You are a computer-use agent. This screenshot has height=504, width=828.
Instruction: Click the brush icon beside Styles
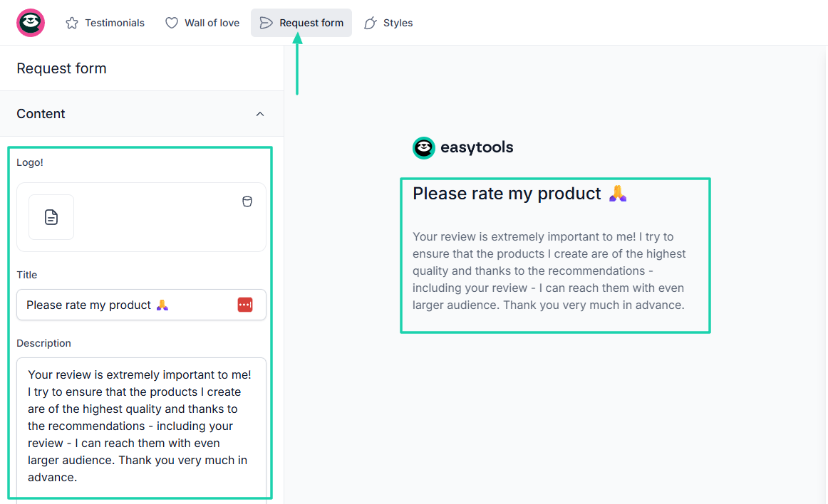click(370, 23)
